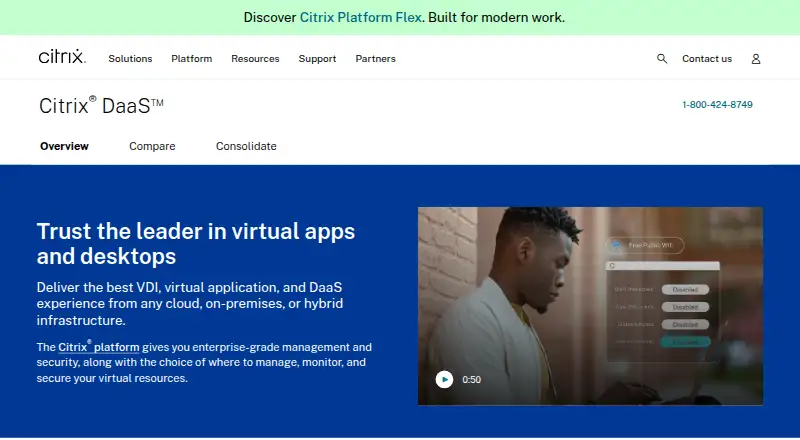800x440 pixels.
Task: Open the user account icon
Action: [x=756, y=59]
